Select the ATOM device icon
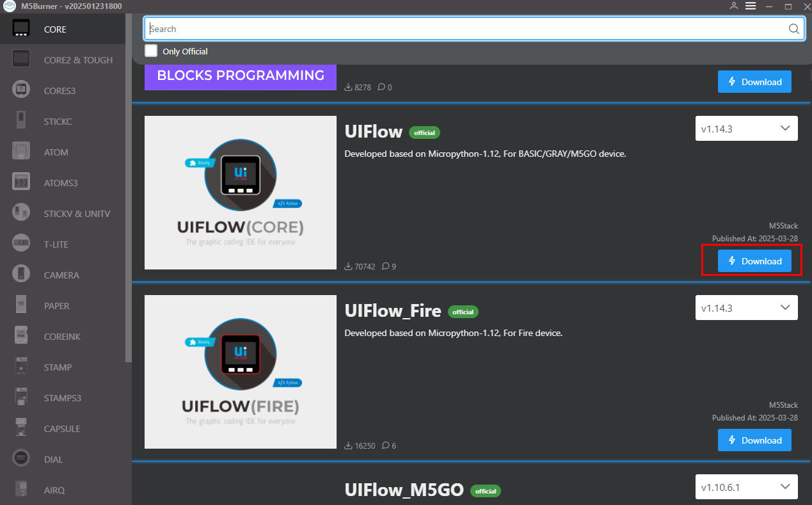Screen dimensions: 812x505 [21, 152]
